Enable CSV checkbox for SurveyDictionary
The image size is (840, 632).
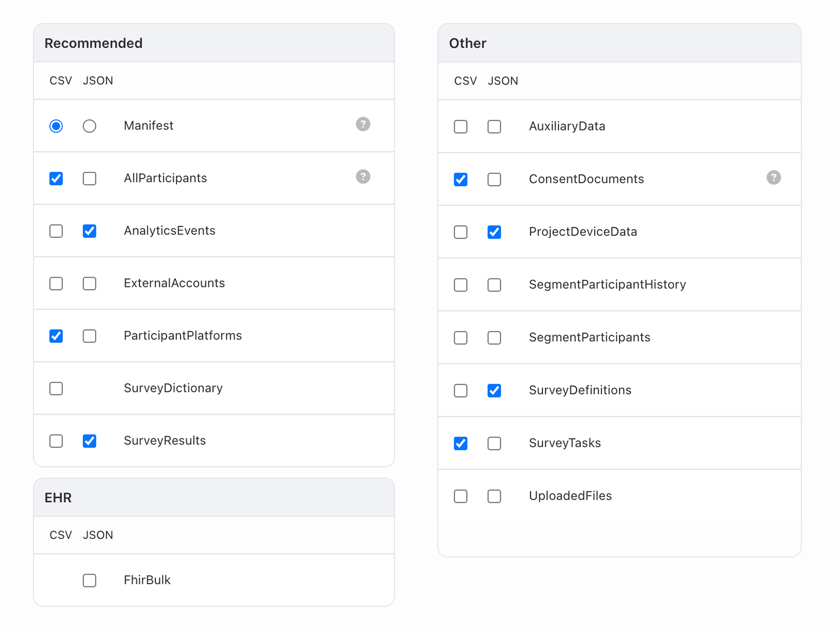click(x=56, y=388)
